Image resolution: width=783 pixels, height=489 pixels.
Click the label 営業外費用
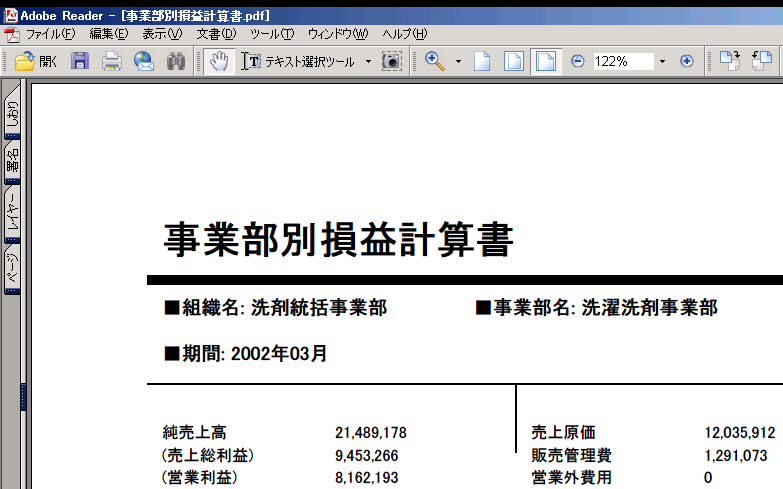(x=572, y=478)
